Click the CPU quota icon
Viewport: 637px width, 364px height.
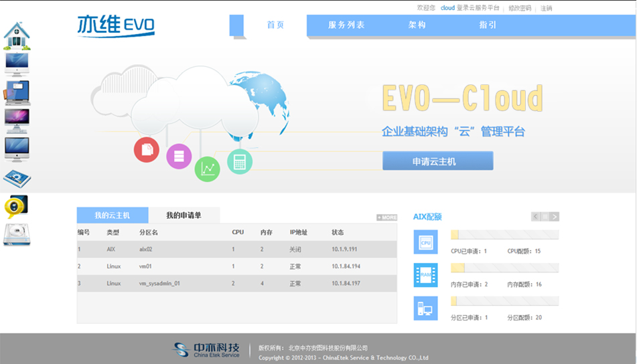point(425,242)
